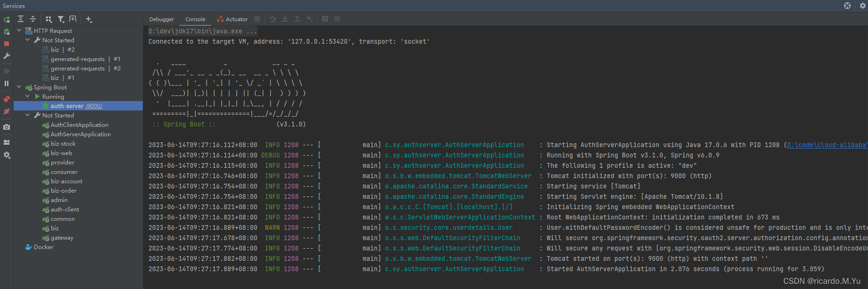Click the camera thread dump icon
This screenshot has width=868, height=289.
click(x=7, y=127)
